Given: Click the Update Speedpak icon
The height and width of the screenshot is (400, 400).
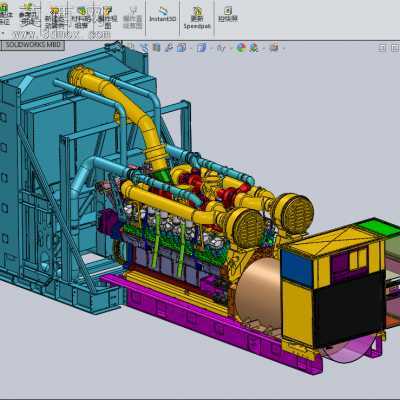Looking at the screenshot, I should click(197, 17).
